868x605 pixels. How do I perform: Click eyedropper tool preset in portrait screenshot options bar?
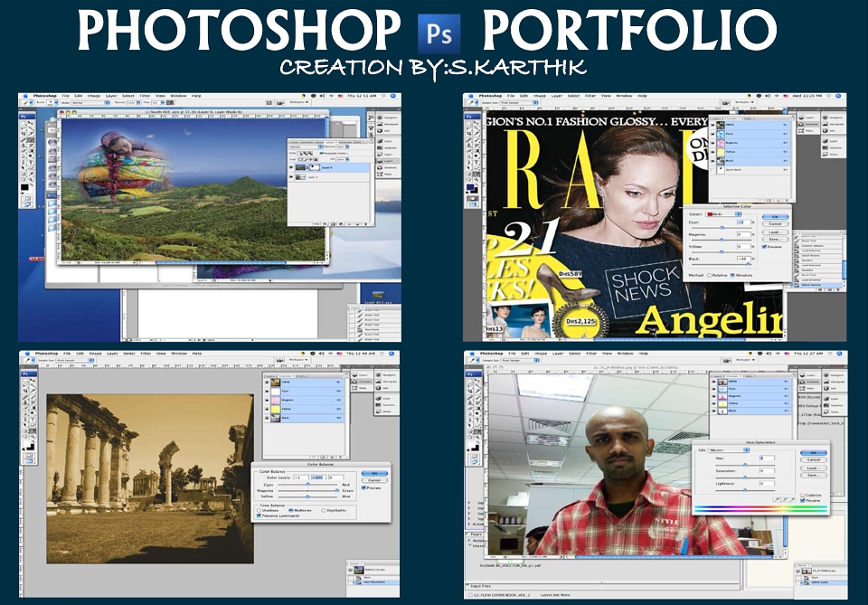[473, 360]
